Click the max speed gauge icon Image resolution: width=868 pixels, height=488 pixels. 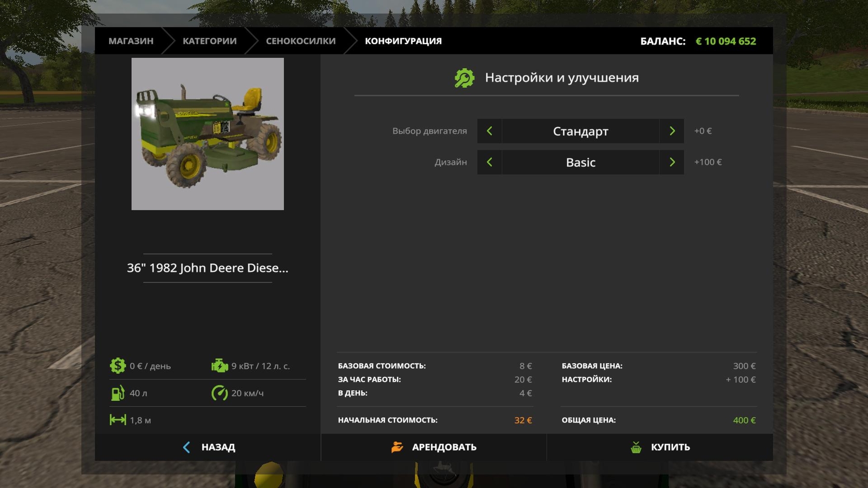click(219, 393)
